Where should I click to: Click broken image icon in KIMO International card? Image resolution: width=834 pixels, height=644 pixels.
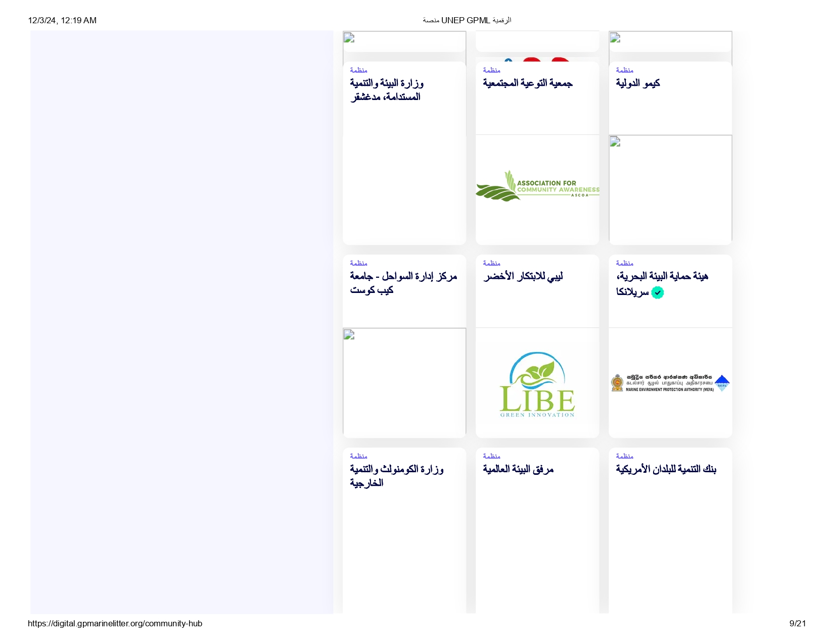pyautogui.click(x=615, y=142)
